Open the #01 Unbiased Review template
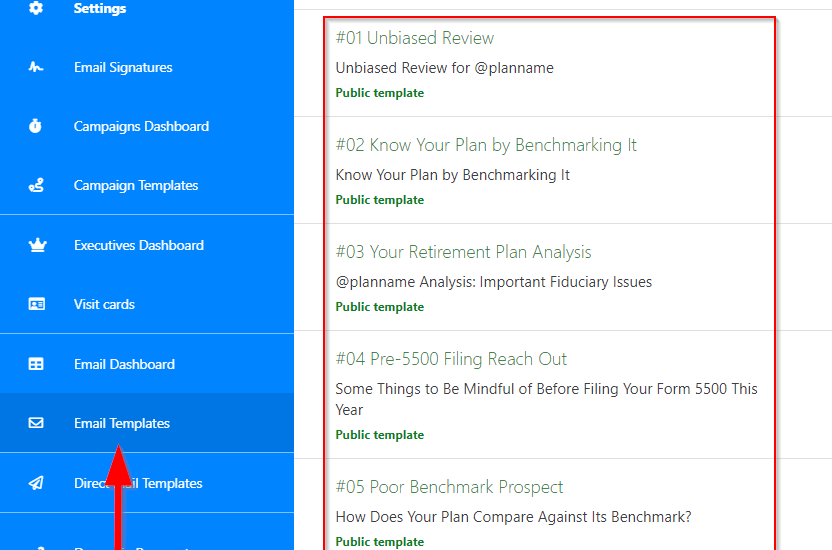The image size is (832, 550). coord(415,38)
